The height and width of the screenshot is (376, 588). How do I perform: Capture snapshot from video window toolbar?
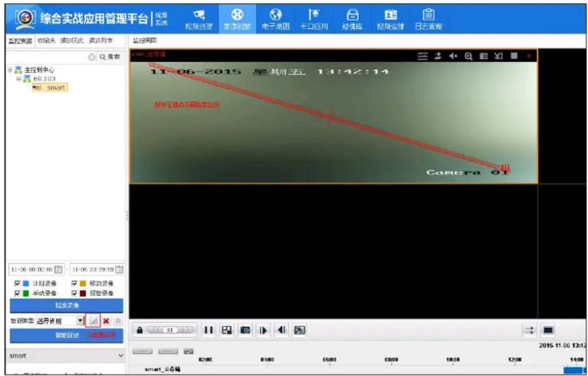(x=484, y=56)
